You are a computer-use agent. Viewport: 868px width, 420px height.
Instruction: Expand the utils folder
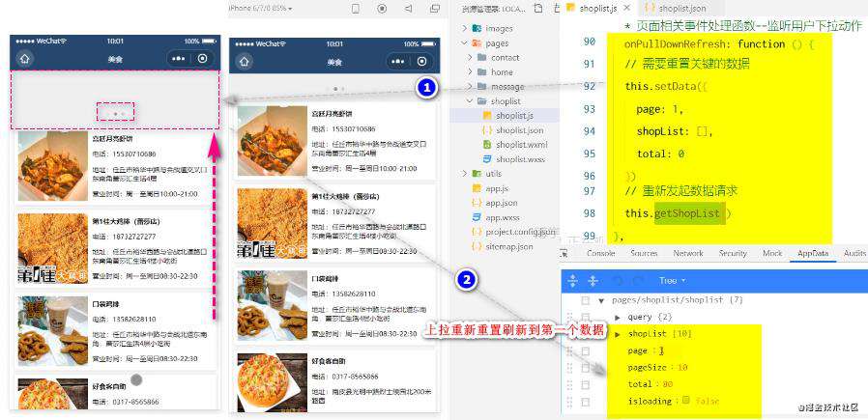pyautogui.click(x=465, y=174)
